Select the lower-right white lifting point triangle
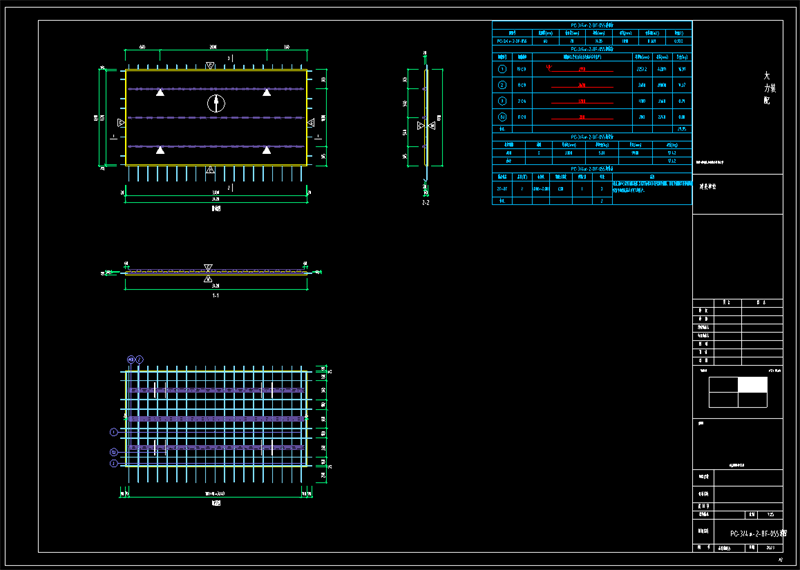Image resolution: width=800 pixels, height=570 pixels. (266, 150)
